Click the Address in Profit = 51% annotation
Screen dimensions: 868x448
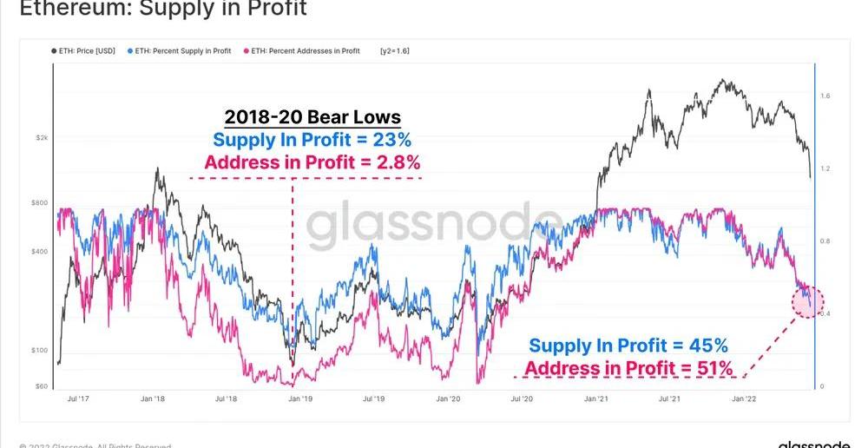[628, 368]
